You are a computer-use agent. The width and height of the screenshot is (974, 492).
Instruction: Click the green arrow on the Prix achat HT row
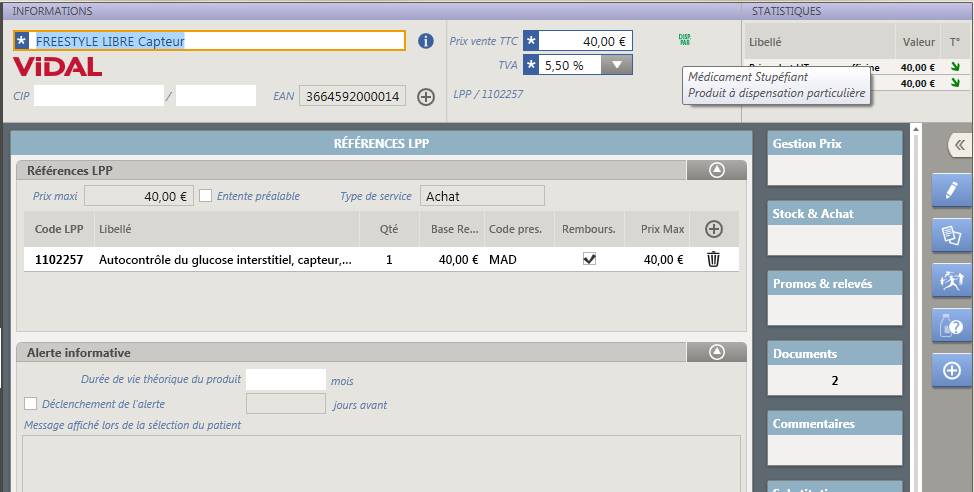tap(954, 67)
